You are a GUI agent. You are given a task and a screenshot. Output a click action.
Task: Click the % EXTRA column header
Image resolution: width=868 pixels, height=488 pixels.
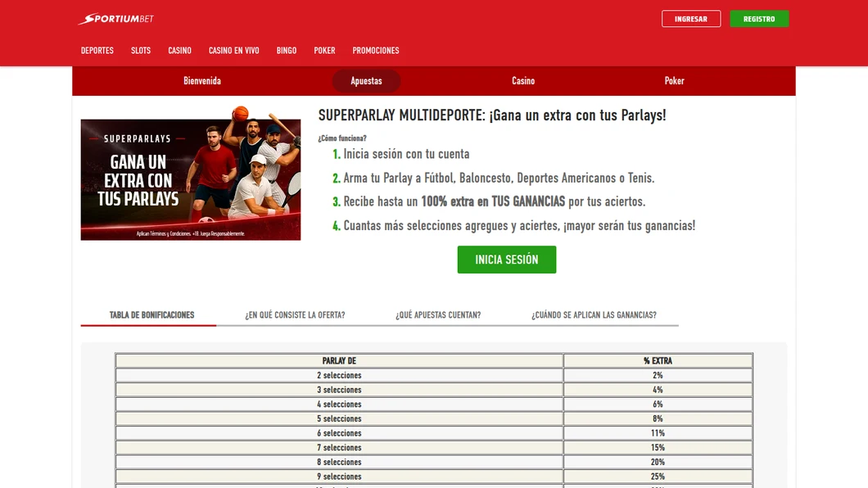click(658, 361)
